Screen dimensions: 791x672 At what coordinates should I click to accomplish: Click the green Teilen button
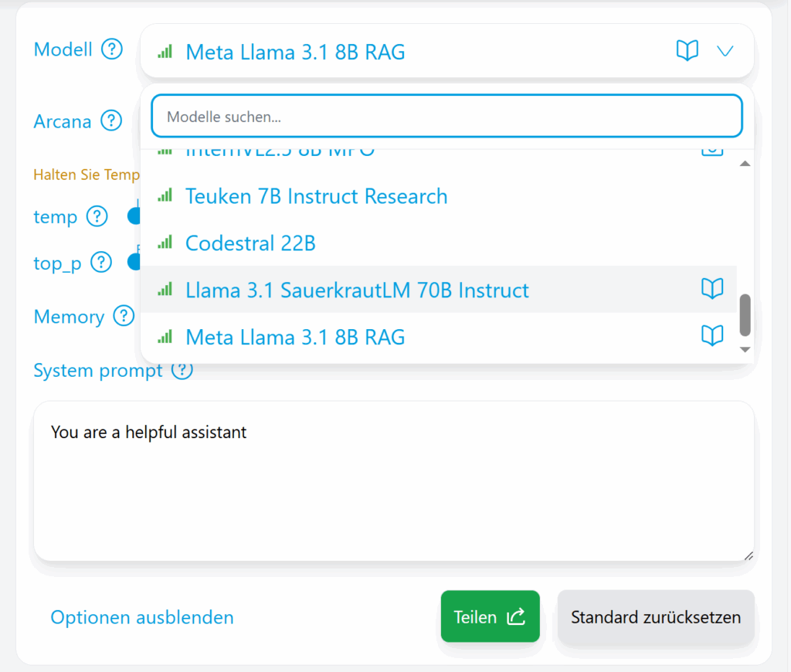490,616
